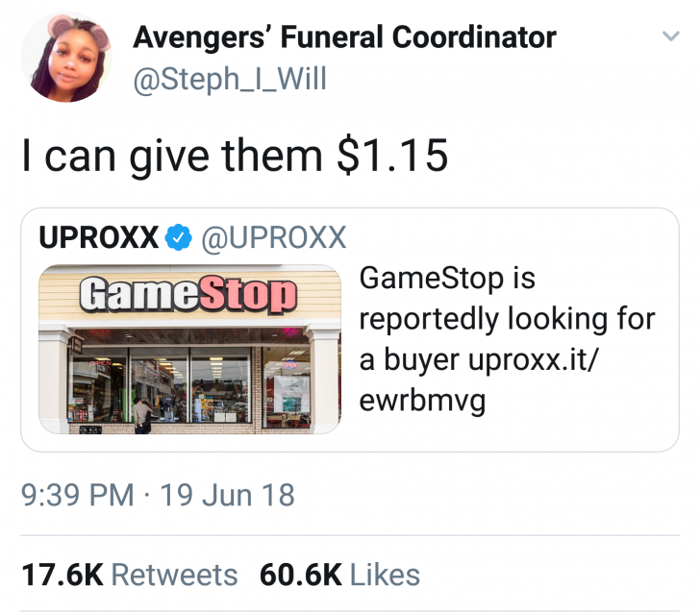700x612 pixels.
Task: Click the blue verified badge beside UPROXX
Action: click(179, 237)
